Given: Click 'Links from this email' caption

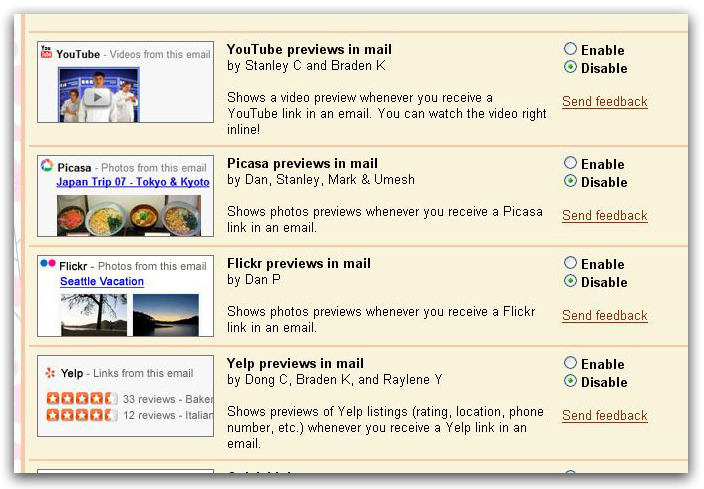Looking at the screenshot, I should point(143,374).
